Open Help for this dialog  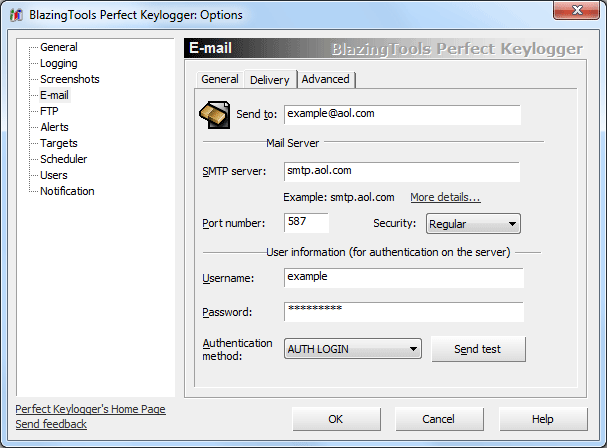point(543,419)
